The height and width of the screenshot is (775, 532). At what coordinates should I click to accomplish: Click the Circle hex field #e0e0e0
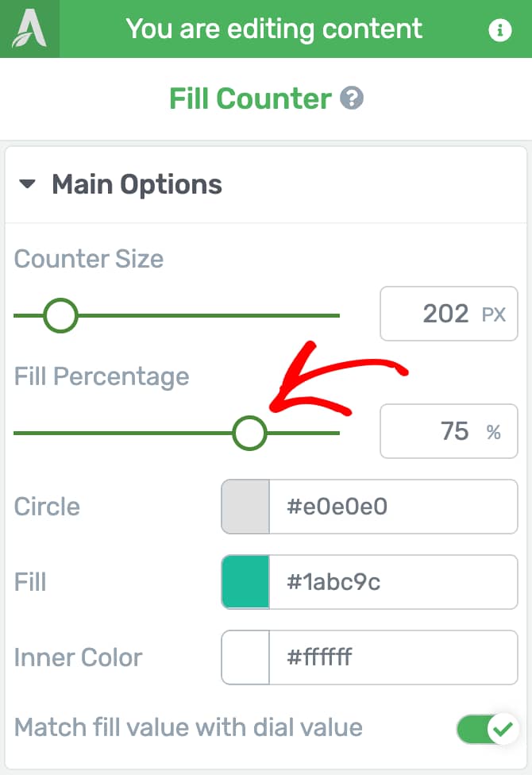pos(394,507)
